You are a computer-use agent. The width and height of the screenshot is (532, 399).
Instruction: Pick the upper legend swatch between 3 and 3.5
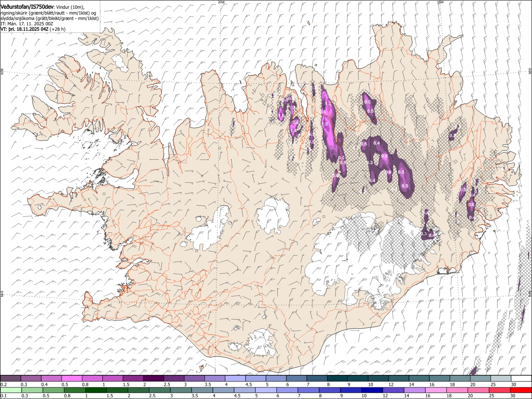(x=194, y=378)
